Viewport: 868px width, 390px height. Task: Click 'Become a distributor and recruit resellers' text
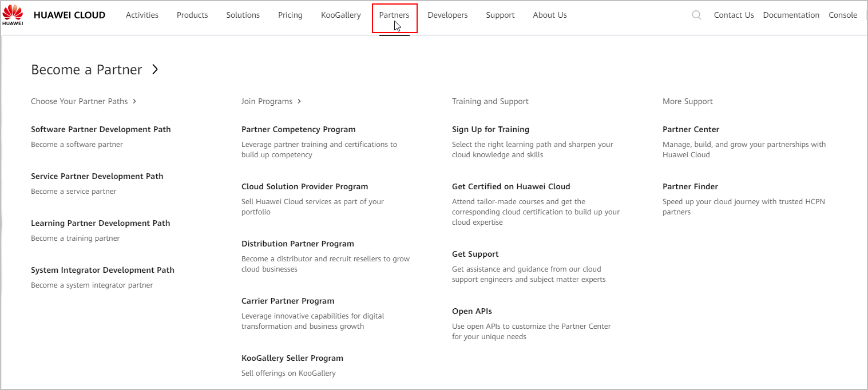(x=326, y=264)
